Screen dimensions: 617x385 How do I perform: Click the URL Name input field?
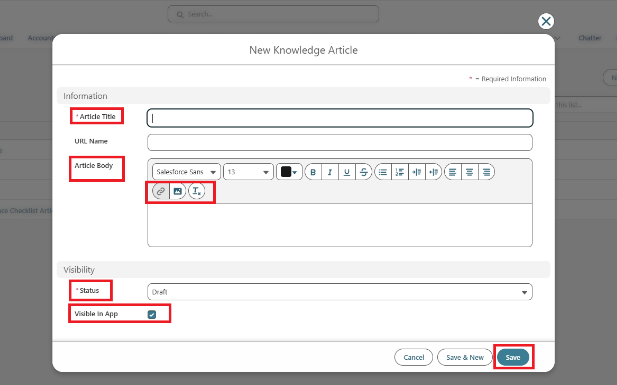tap(340, 143)
